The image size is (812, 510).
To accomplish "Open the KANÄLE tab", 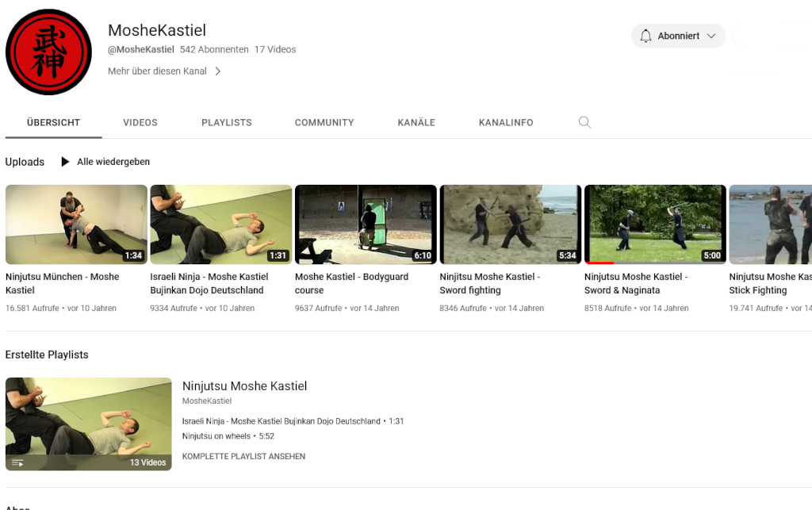I will pos(416,123).
